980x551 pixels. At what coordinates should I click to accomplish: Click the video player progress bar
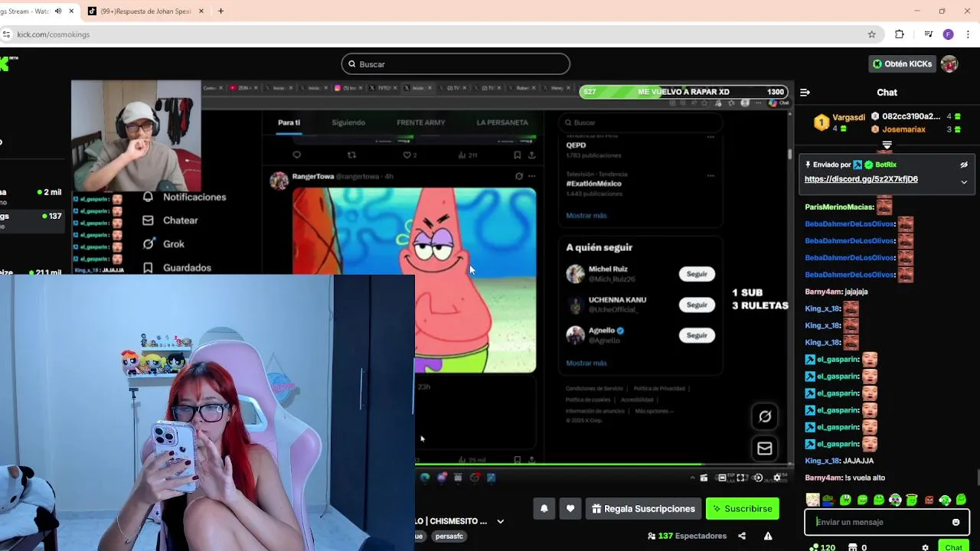click(x=603, y=465)
